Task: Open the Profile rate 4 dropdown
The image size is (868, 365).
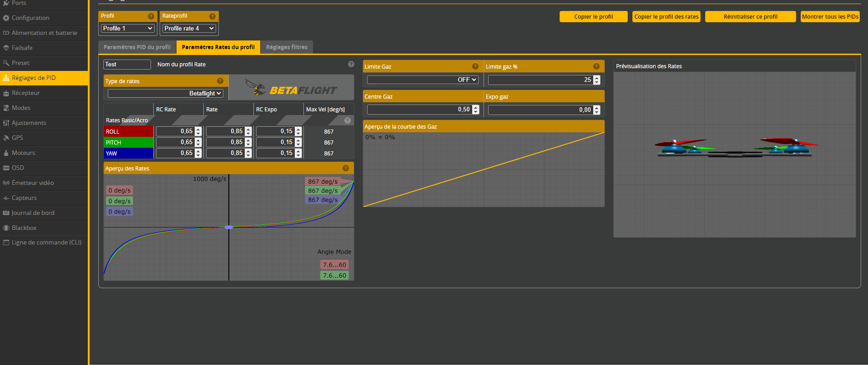Action: tap(189, 28)
